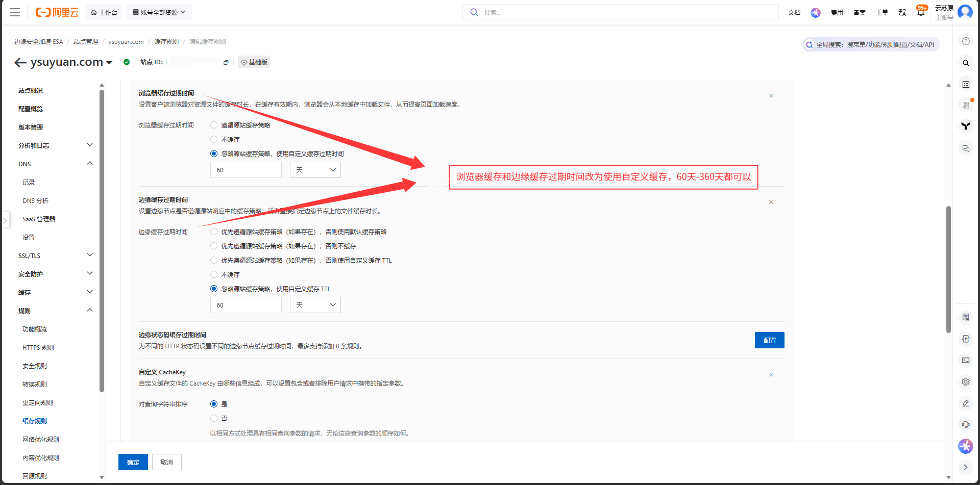Open 版本管理 in sidebar
Viewport: 980px width, 485px height.
point(31,127)
